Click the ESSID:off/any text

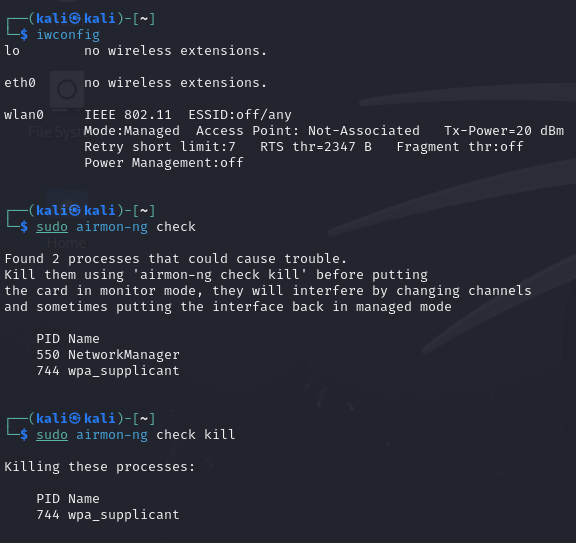coord(240,115)
